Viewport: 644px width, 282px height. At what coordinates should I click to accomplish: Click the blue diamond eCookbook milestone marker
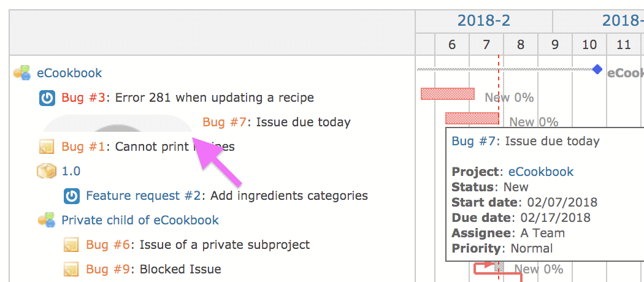point(597,69)
